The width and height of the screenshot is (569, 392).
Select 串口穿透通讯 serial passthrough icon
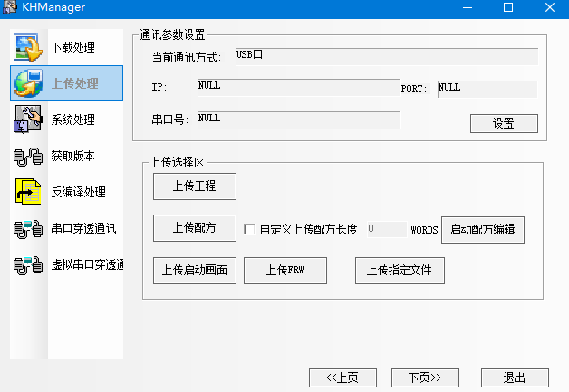pyautogui.click(x=28, y=228)
